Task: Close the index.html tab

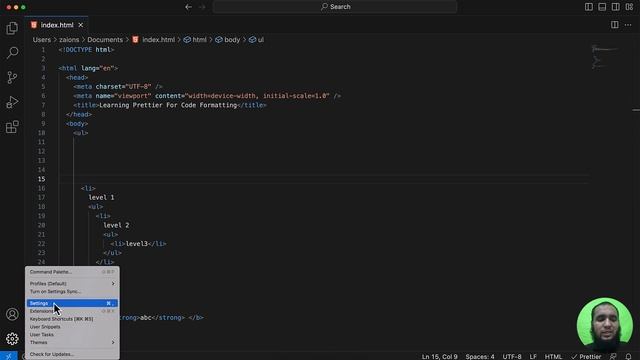Action: pos(81,25)
